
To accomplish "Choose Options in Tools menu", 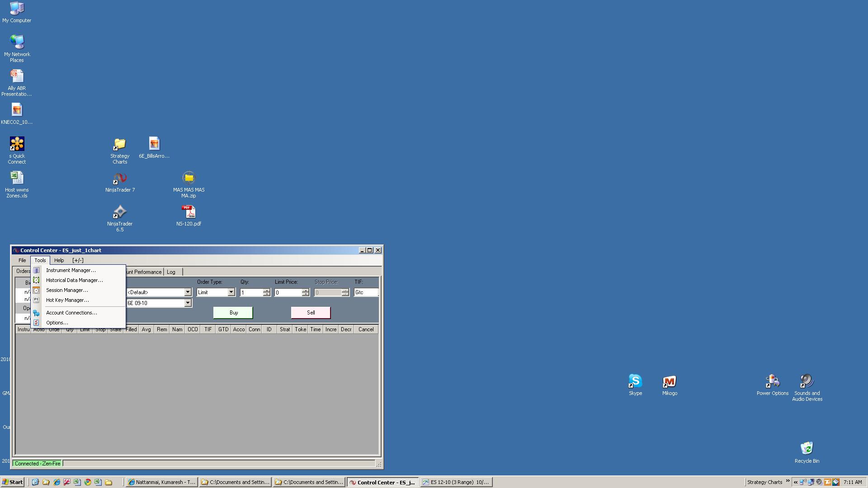I will click(57, 323).
